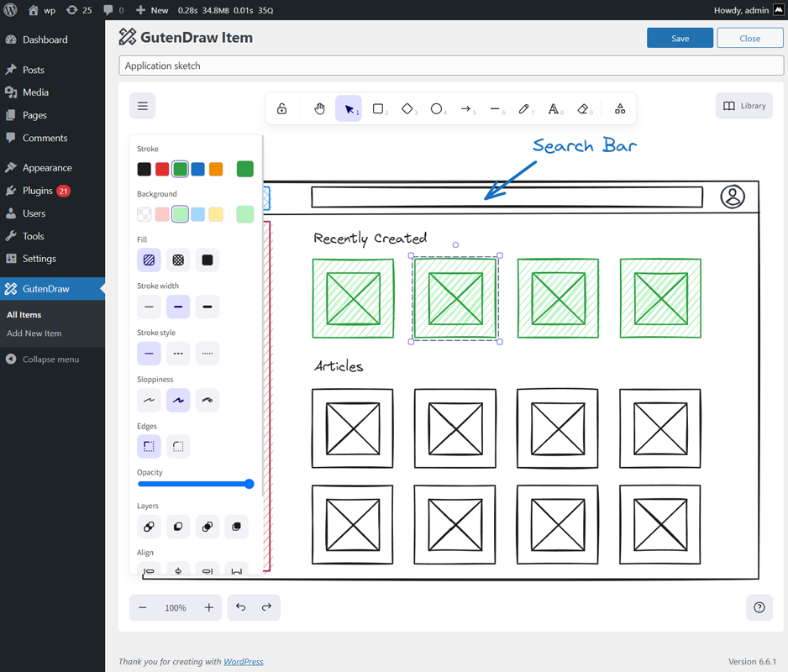Choose bold stroke width
The width and height of the screenshot is (788, 672).
[x=178, y=307]
